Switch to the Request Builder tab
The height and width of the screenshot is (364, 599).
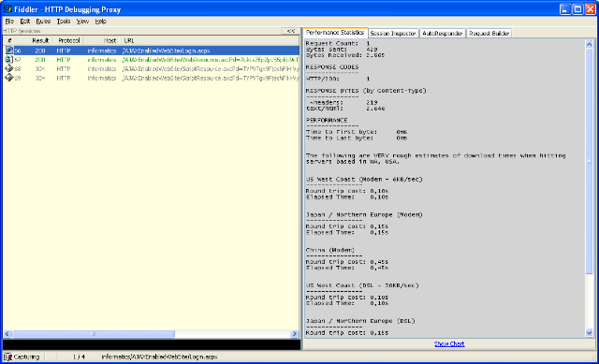[x=489, y=34]
